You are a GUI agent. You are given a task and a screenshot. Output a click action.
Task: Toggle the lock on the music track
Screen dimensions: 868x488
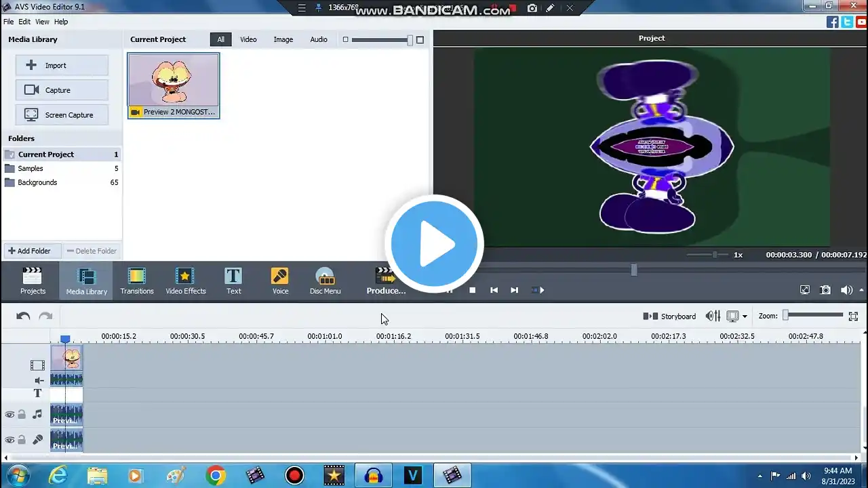click(22, 415)
